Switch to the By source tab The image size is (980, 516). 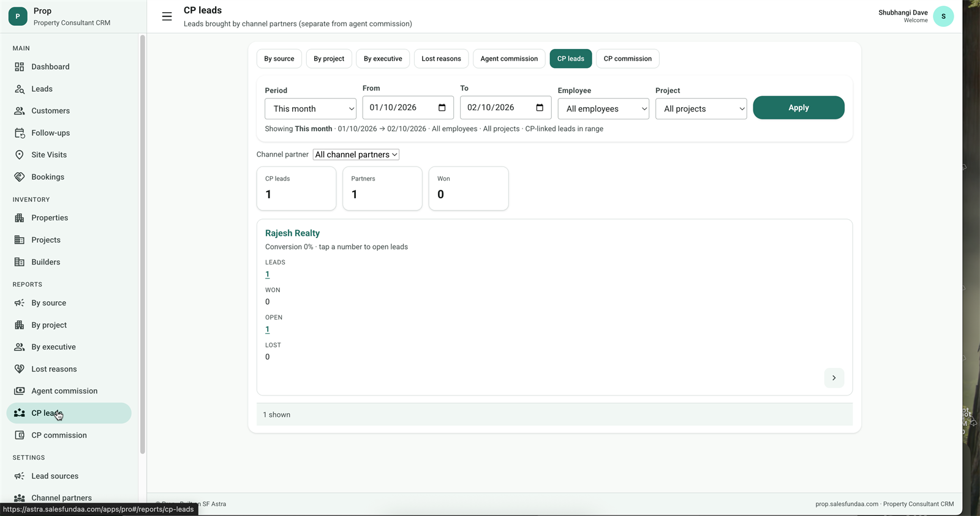279,59
